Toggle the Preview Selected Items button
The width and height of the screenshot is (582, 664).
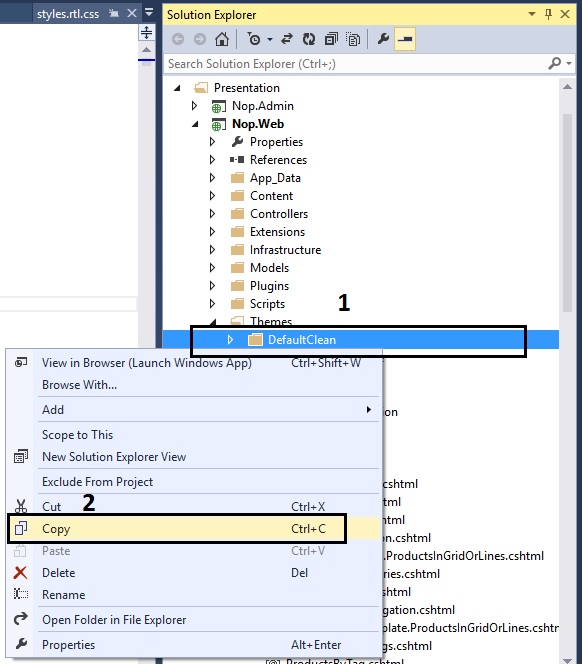[405, 39]
